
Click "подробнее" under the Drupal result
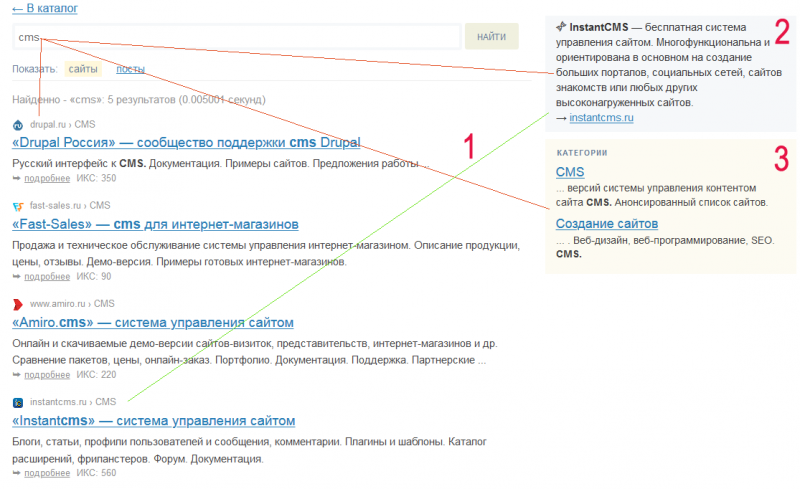[47, 178]
